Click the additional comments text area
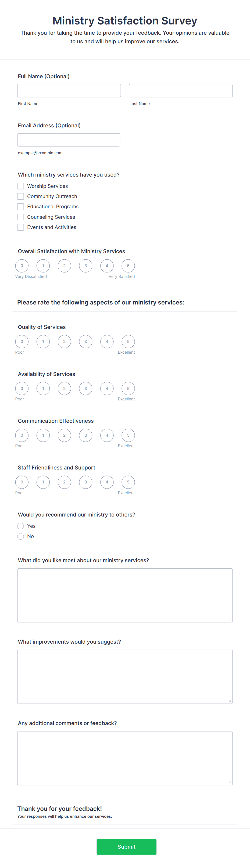Screen dimensions: 250x868 125,758
